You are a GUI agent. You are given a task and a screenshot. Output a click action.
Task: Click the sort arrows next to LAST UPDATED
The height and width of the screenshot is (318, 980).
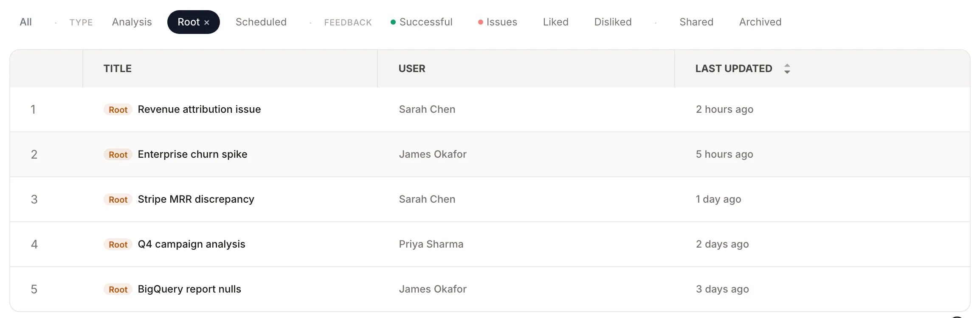click(x=788, y=68)
